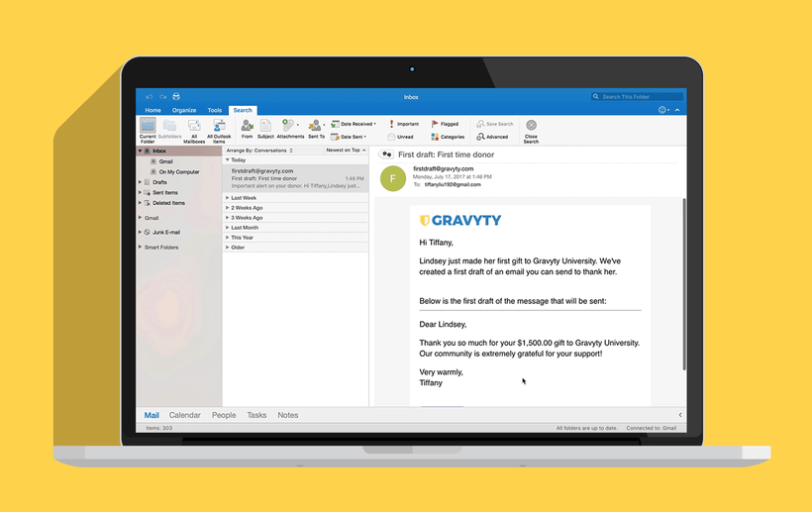Screen dimensions: 812x512
Task: Open Arrange By: Conversations dropdown
Action: [259, 151]
